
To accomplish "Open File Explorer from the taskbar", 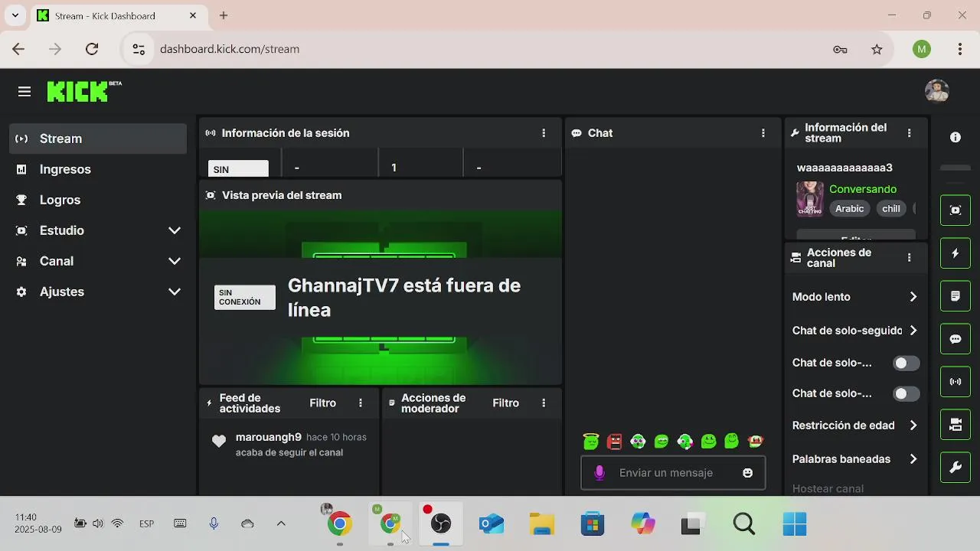I will [x=542, y=523].
